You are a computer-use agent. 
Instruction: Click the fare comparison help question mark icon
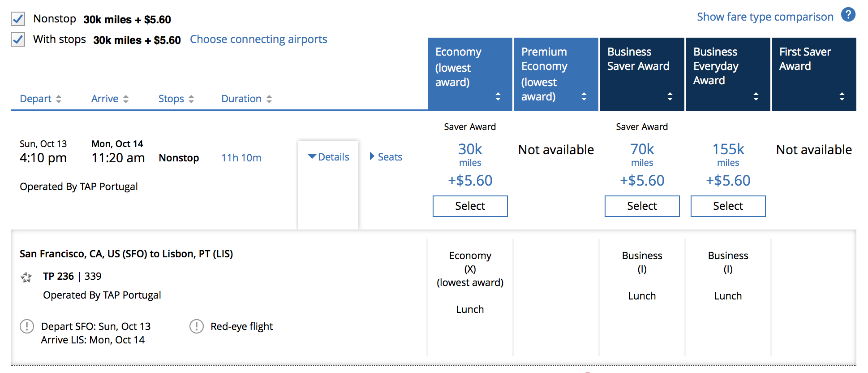pyautogui.click(x=848, y=15)
